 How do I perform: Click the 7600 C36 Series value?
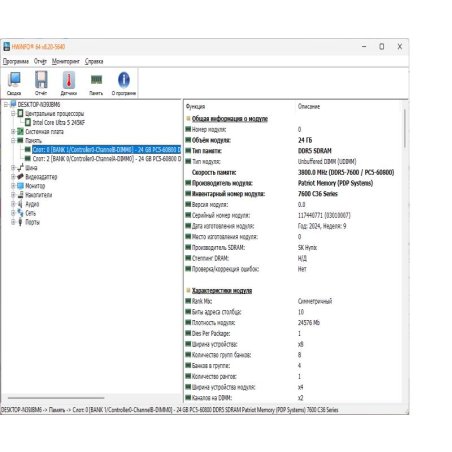click(318, 194)
